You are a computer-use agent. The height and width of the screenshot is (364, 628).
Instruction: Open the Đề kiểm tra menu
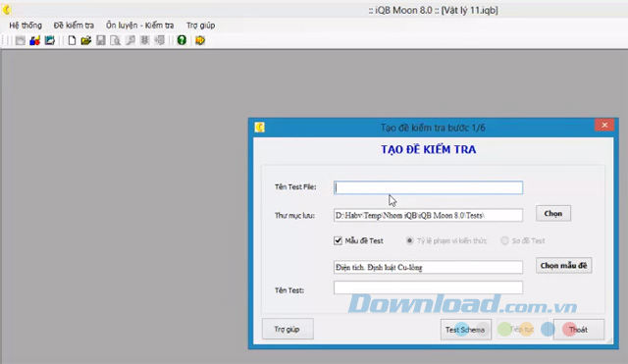point(74,26)
